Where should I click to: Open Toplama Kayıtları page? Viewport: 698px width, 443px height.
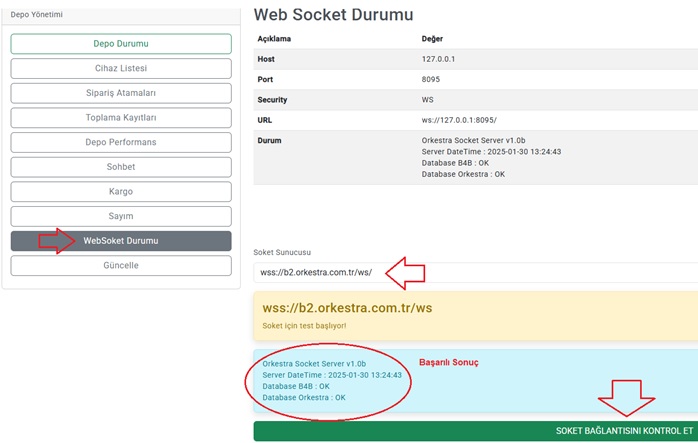pos(121,118)
